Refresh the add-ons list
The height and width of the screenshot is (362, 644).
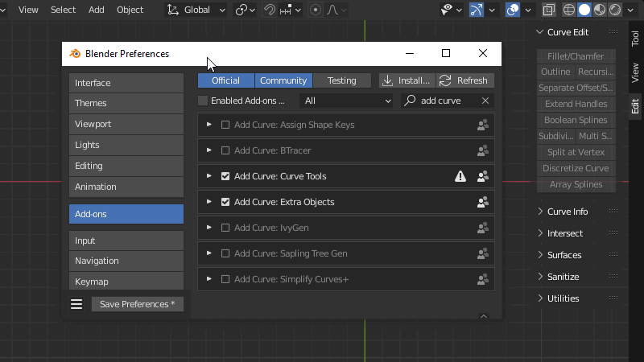click(465, 80)
